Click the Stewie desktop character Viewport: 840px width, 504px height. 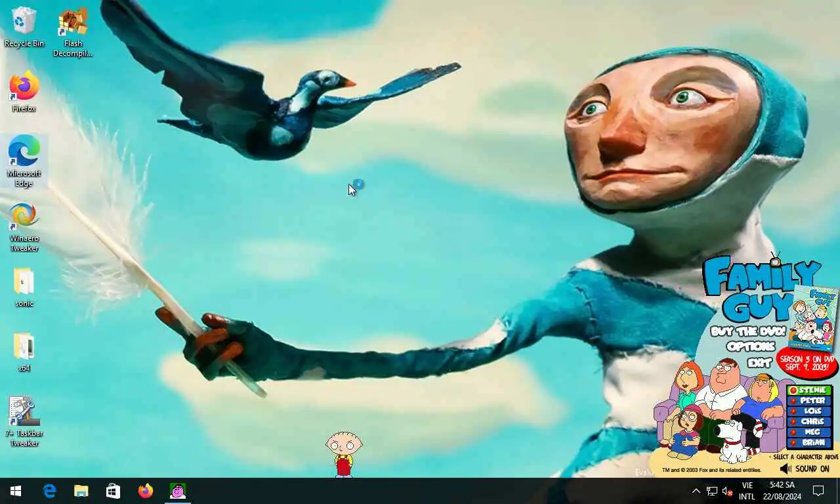(344, 453)
